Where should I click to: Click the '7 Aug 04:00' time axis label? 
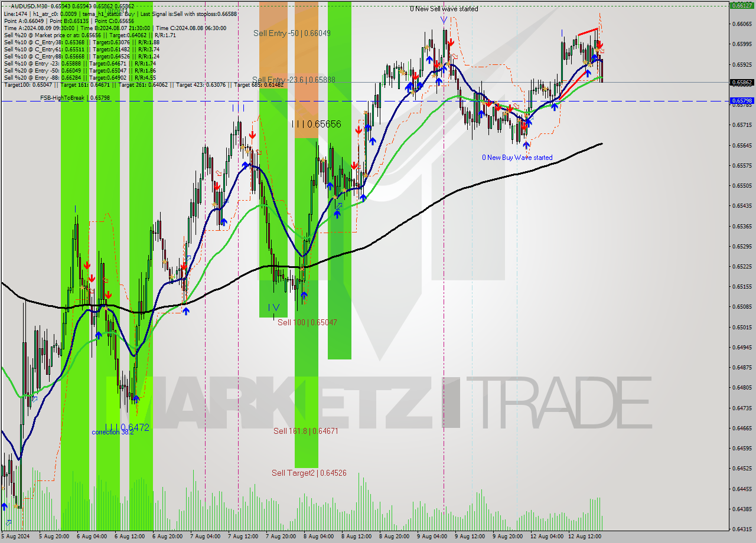coord(206,537)
